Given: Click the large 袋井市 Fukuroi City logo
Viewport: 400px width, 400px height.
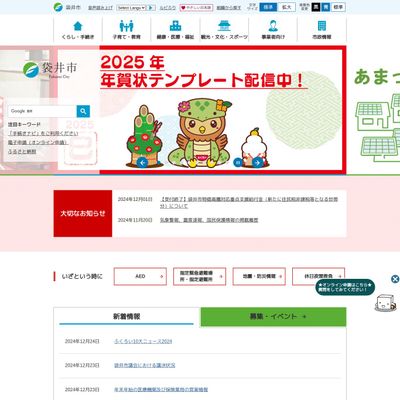Looking at the screenshot, I should click(50, 69).
